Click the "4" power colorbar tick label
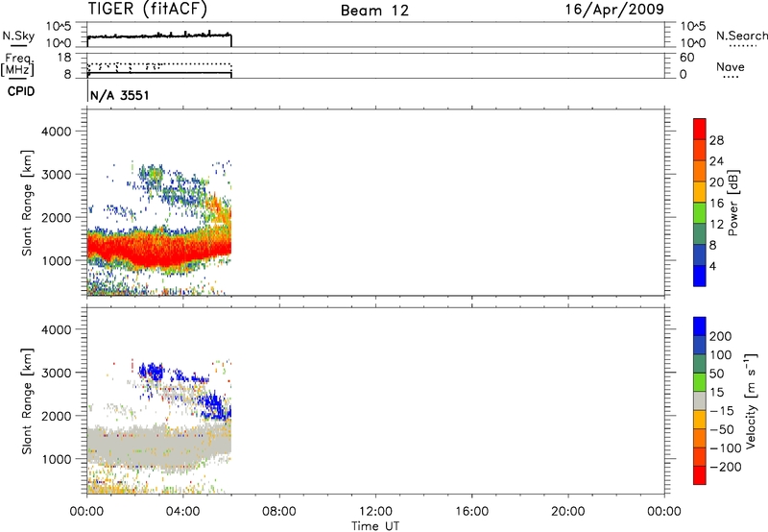Screen dimensions: 768x532 coord(712,266)
